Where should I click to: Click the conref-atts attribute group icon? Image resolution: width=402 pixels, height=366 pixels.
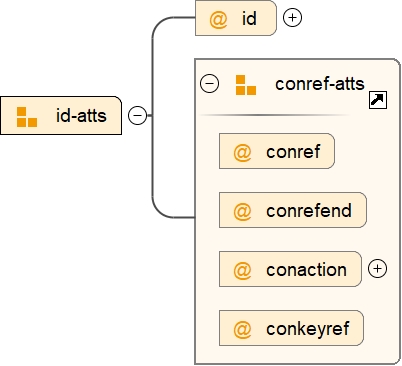pyautogui.click(x=246, y=85)
